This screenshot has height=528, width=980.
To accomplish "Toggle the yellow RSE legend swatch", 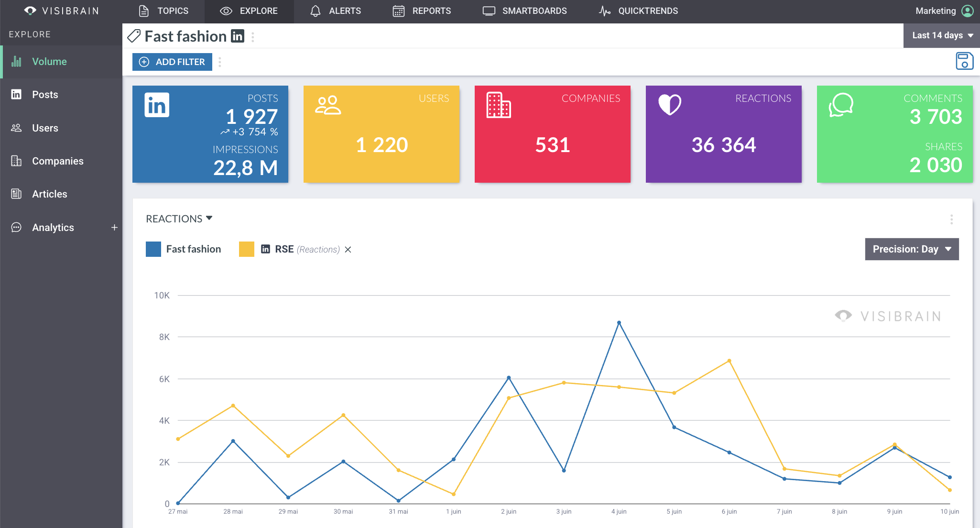I will point(247,249).
